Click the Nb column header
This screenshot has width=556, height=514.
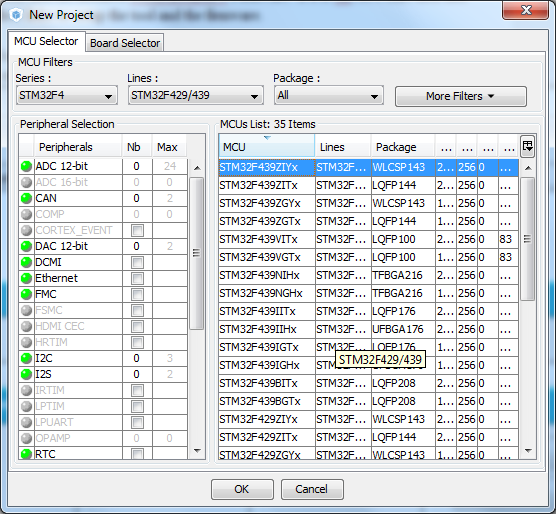pos(137,147)
